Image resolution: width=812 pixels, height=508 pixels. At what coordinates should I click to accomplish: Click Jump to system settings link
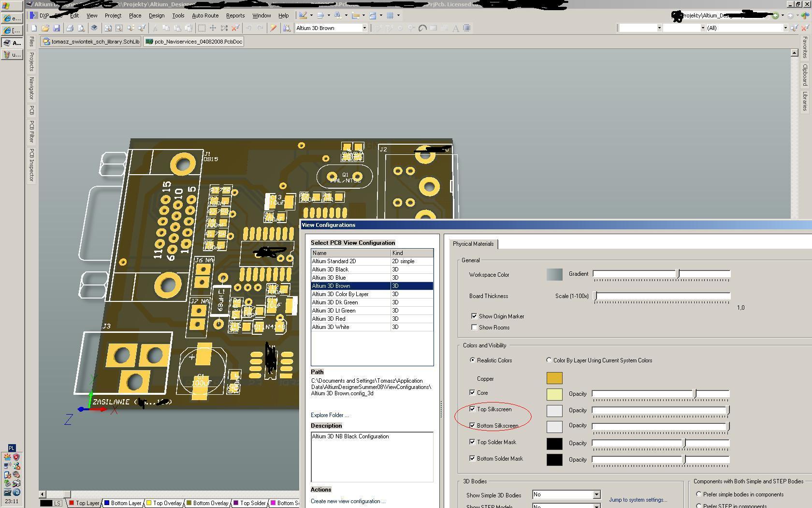pos(638,500)
